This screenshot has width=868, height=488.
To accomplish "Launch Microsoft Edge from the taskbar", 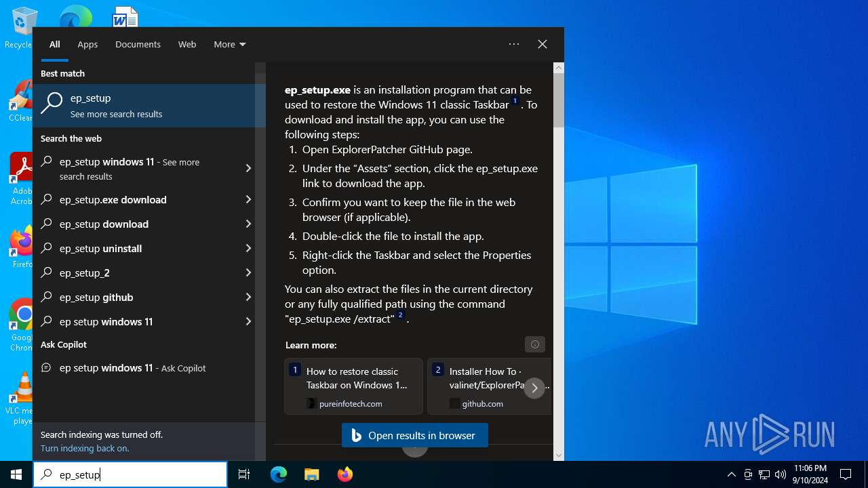I will 279,474.
